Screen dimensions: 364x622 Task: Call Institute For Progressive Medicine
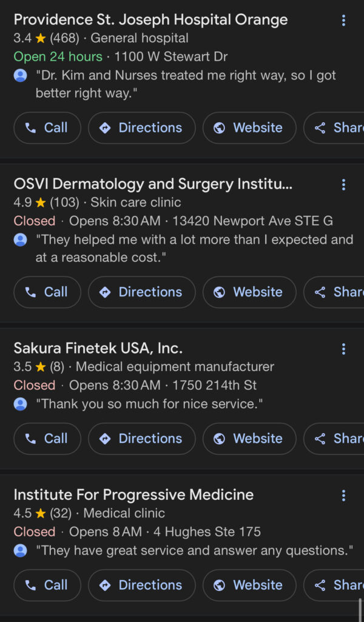[47, 585]
